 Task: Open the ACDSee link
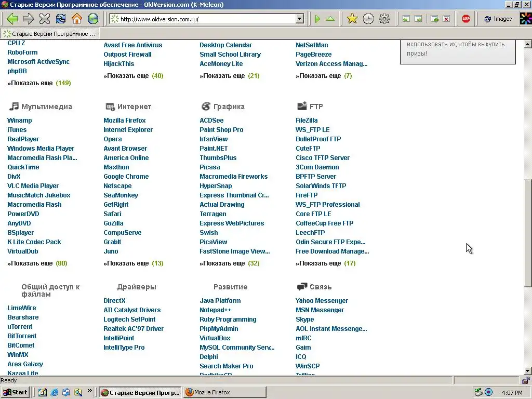pos(211,121)
